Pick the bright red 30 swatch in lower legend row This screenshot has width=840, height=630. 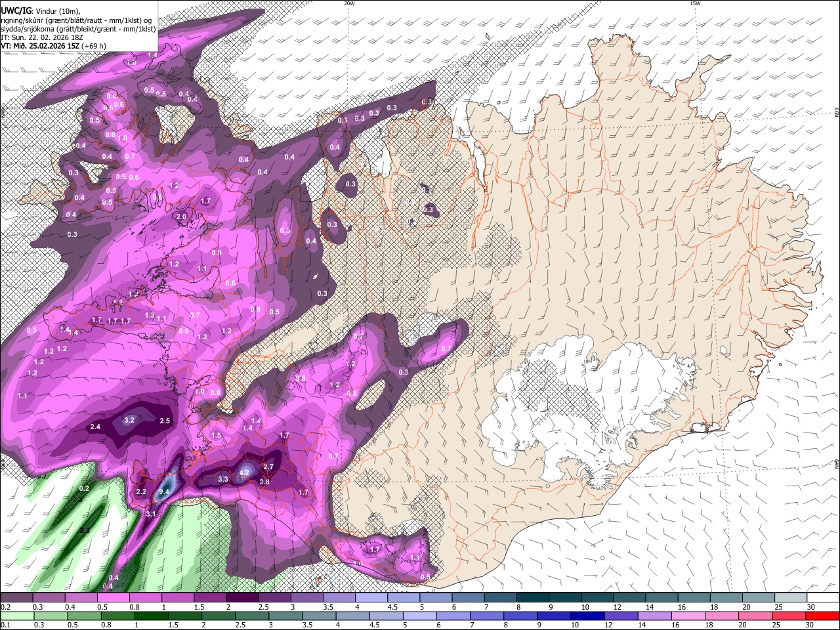point(822,616)
